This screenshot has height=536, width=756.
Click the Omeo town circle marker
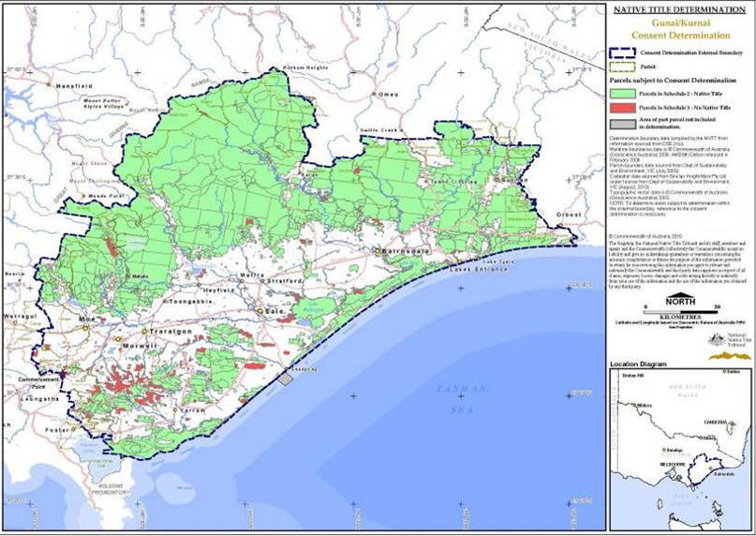(x=374, y=94)
